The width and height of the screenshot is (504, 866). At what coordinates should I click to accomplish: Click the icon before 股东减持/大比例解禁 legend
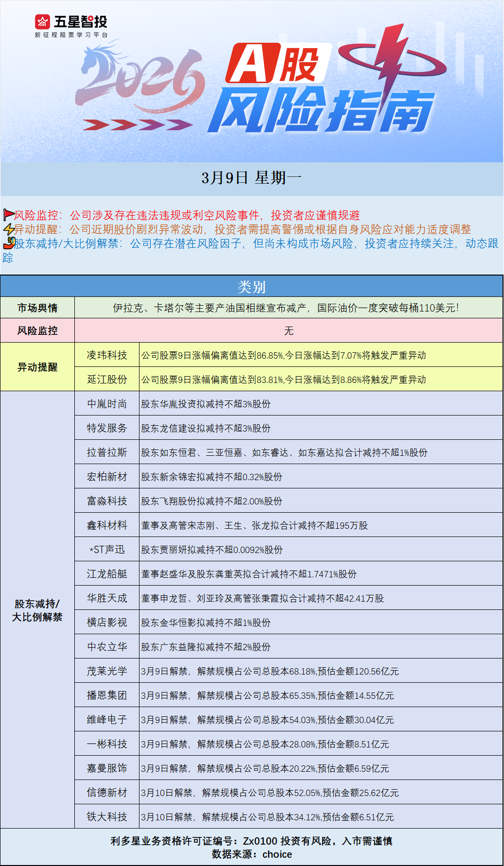tap(10, 242)
